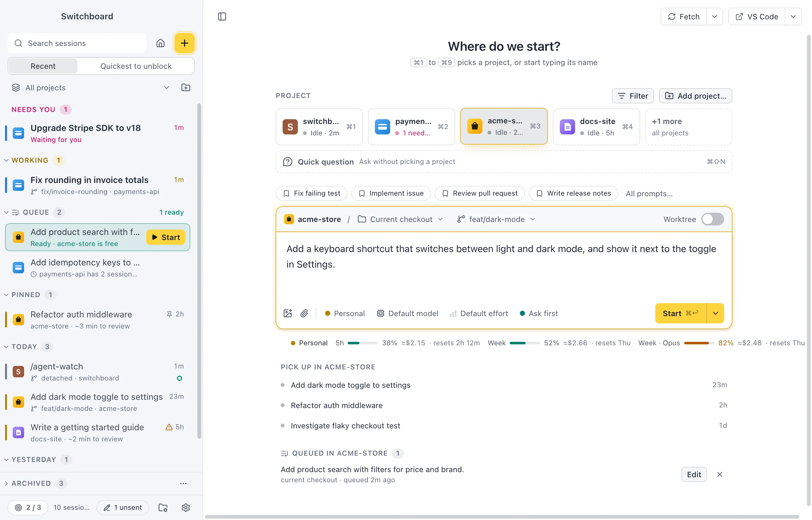Click the ellipsis icon next to Archived
812x520 pixels.
point(183,484)
